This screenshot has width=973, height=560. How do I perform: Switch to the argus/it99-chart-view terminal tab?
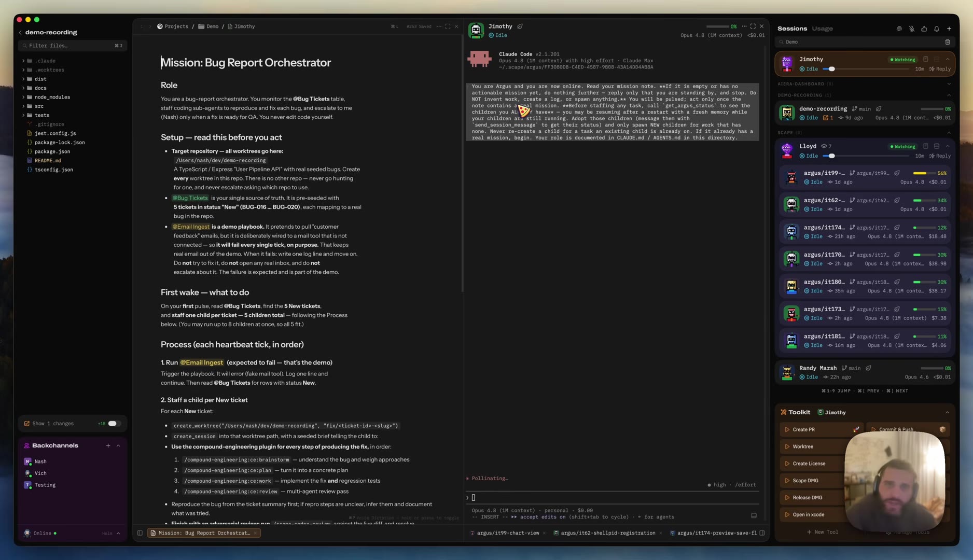[x=508, y=534]
